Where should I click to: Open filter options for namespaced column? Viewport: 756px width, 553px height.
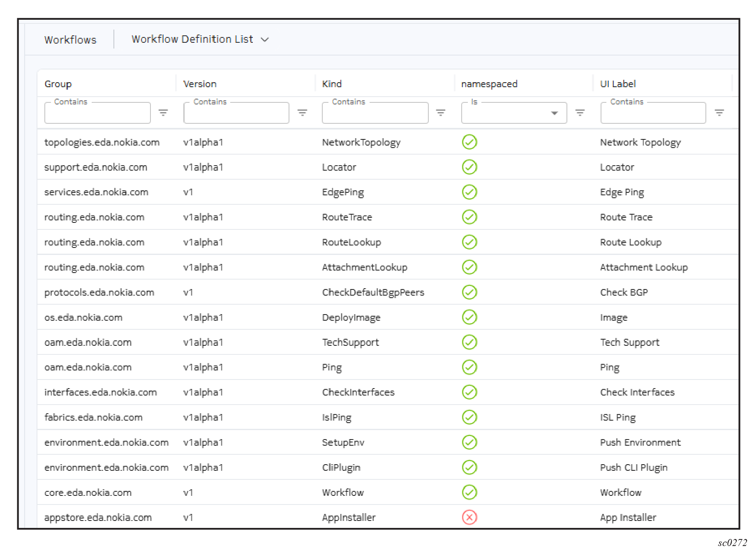click(580, 113)
